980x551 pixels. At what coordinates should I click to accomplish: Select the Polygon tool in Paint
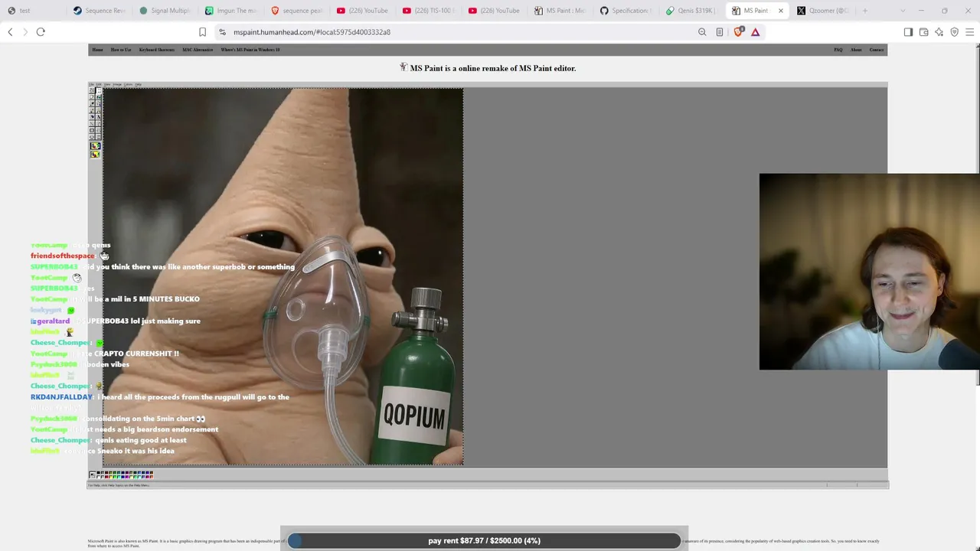click(x=98, y=130)
